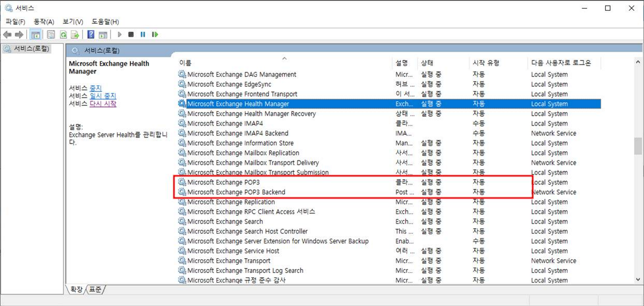Select Microsoft Exchange Mailbox Replication service
The image size is (644, 306).
(x=243, y=153)
